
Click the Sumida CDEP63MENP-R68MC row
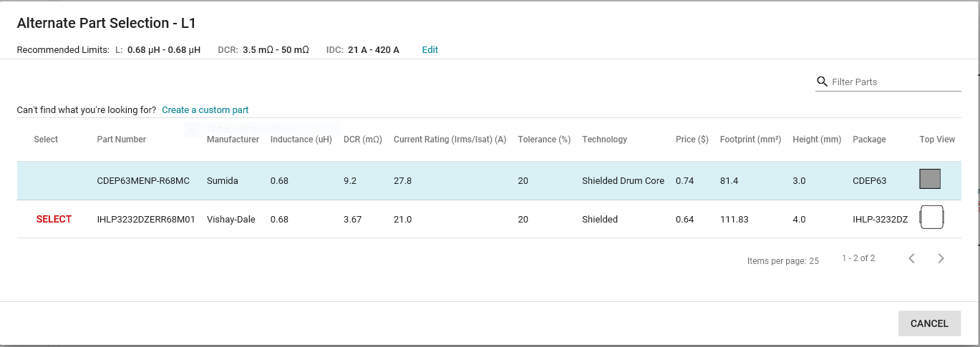click(489, 181)
